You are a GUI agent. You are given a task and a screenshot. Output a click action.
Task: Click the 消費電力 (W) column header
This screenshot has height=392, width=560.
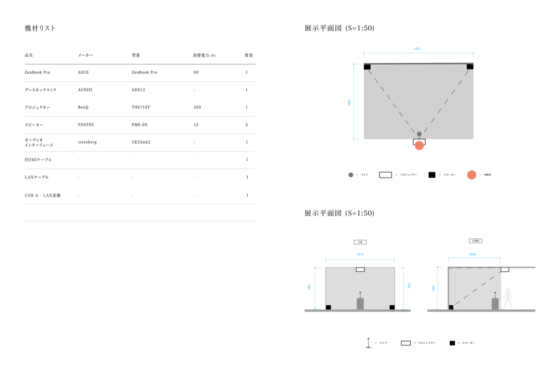[x=204, y=55]
